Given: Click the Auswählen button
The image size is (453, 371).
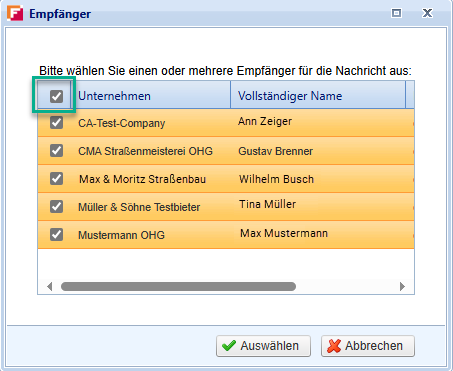Looking at the screenshot, I should (x=263, y=346).
